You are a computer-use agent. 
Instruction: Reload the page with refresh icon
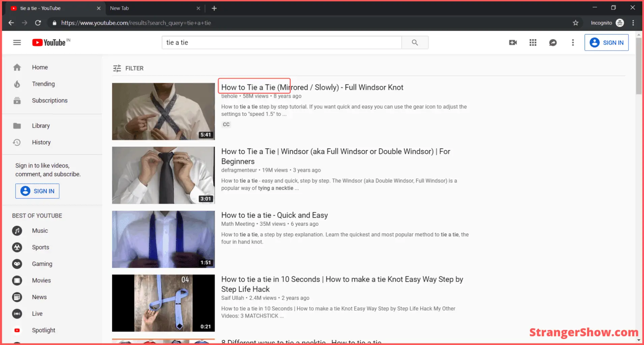[x=38, y=23]
